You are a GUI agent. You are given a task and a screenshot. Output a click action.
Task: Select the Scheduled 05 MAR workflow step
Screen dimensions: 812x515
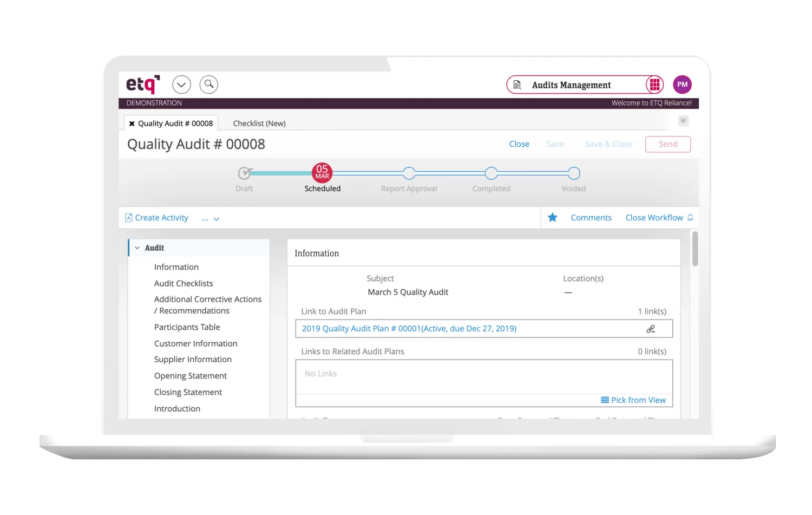click(x=322, y=173)
